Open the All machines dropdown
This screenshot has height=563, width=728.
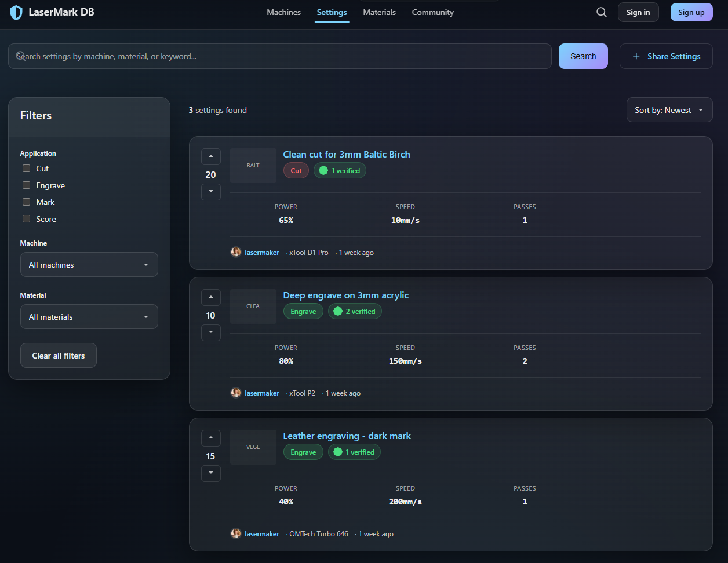89,265
